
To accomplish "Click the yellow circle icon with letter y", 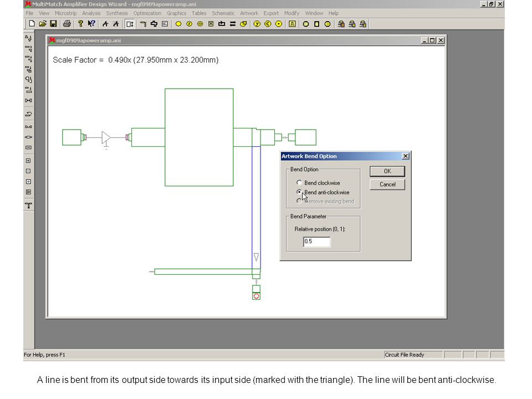I will [257, 24].
